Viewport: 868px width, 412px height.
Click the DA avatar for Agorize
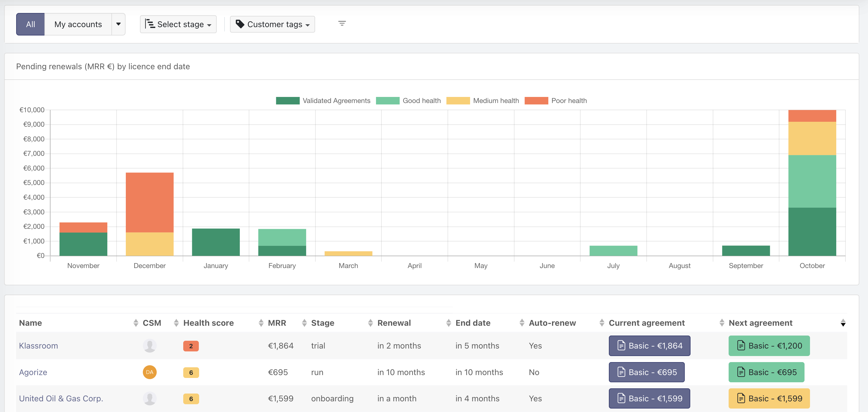tap(149, 372)
